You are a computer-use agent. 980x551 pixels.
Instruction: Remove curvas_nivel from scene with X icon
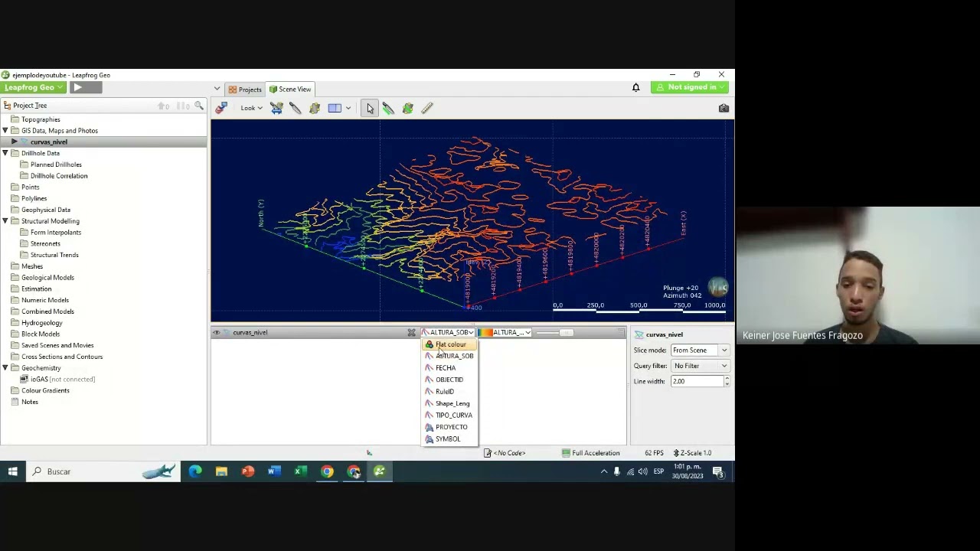click(x=411, y=332)
